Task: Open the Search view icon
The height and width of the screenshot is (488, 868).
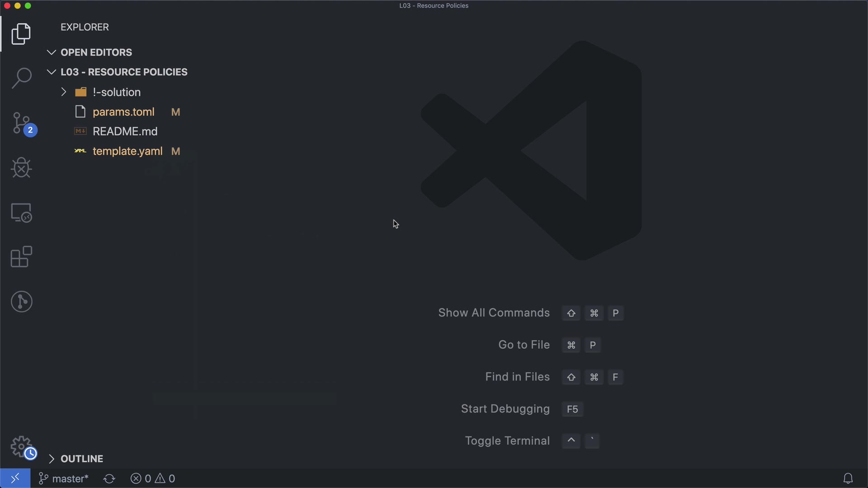Action: (21, 79)
